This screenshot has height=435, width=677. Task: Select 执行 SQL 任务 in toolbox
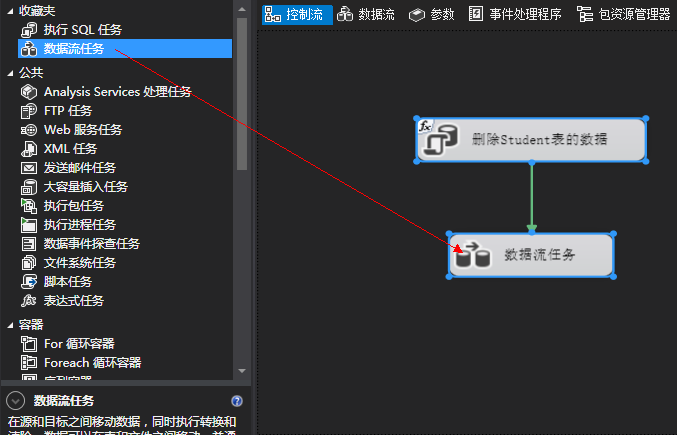tap(125, 30)
